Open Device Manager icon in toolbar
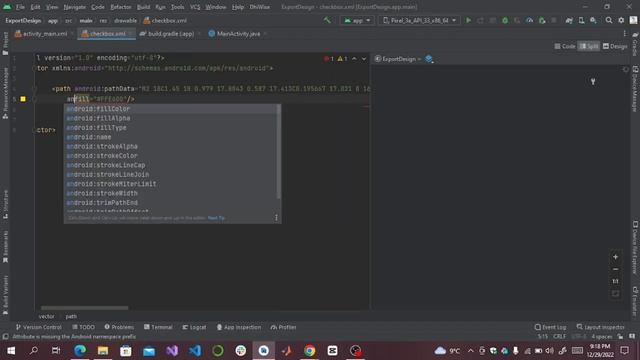The width and height of the screenshot is (640, 360). click(x=581, y=20)
